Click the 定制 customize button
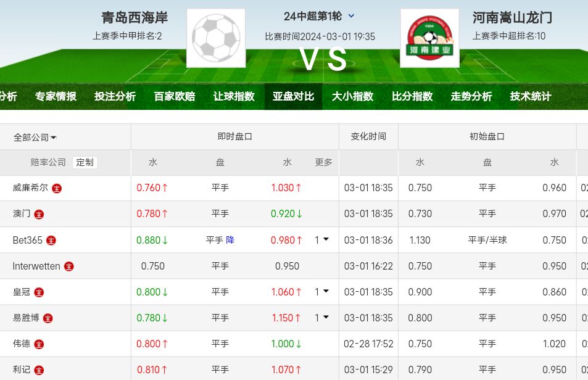 (85, 162)
